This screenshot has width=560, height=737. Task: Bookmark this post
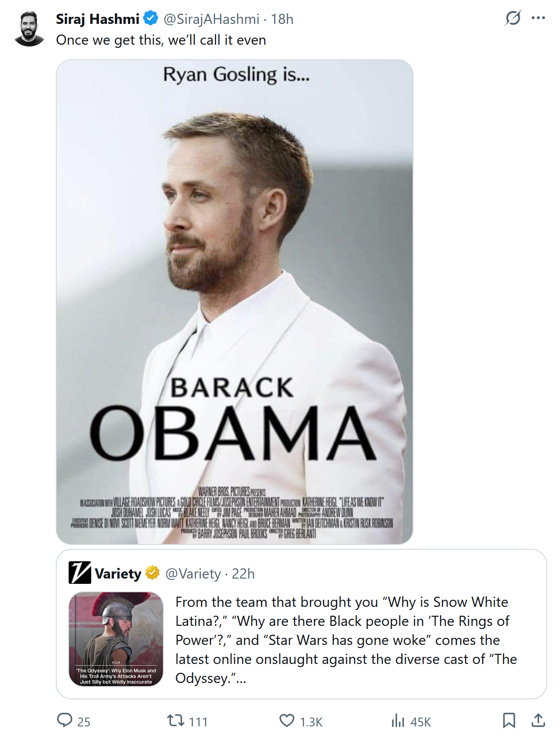[x=509, y=720]
